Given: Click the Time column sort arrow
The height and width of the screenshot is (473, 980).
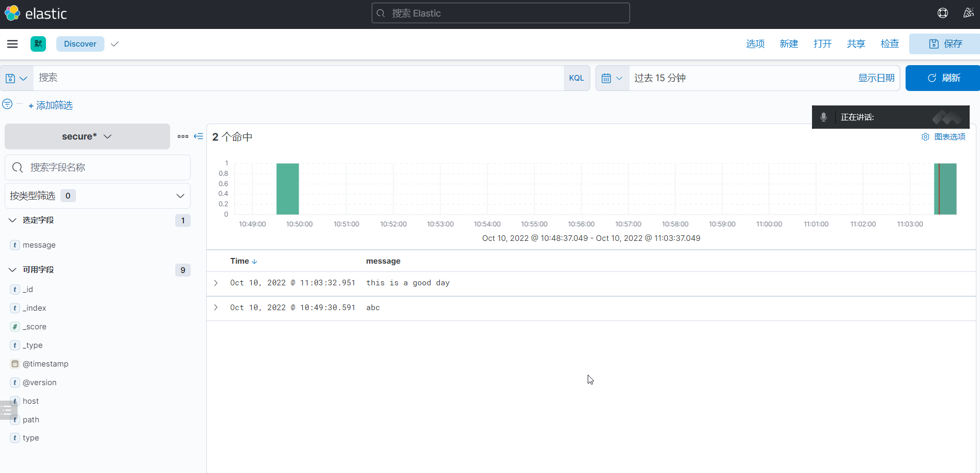Looking at the screenshot, I should point(254,262).
